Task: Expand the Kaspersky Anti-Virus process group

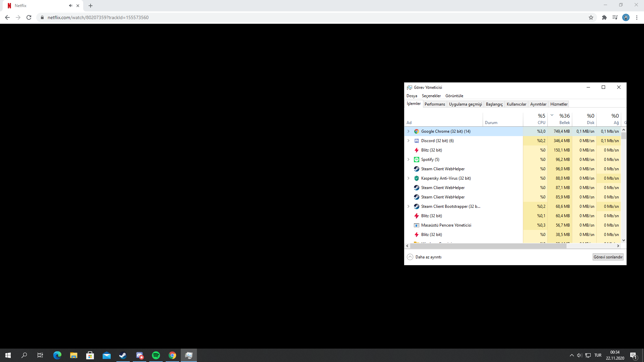Action: coord(409,178)
